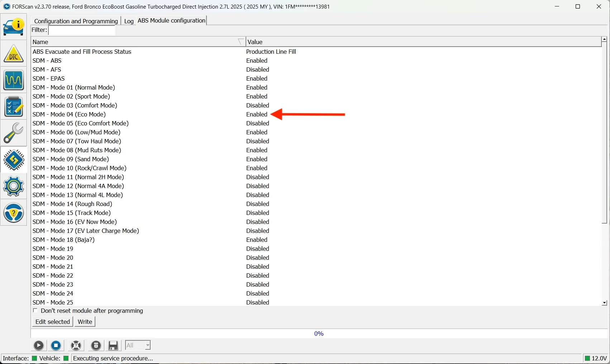Select SDM - Mode 14 (Rough Road) row
Image resolution: width=610 pixels, height=364 pixels.
coord(316,204)
